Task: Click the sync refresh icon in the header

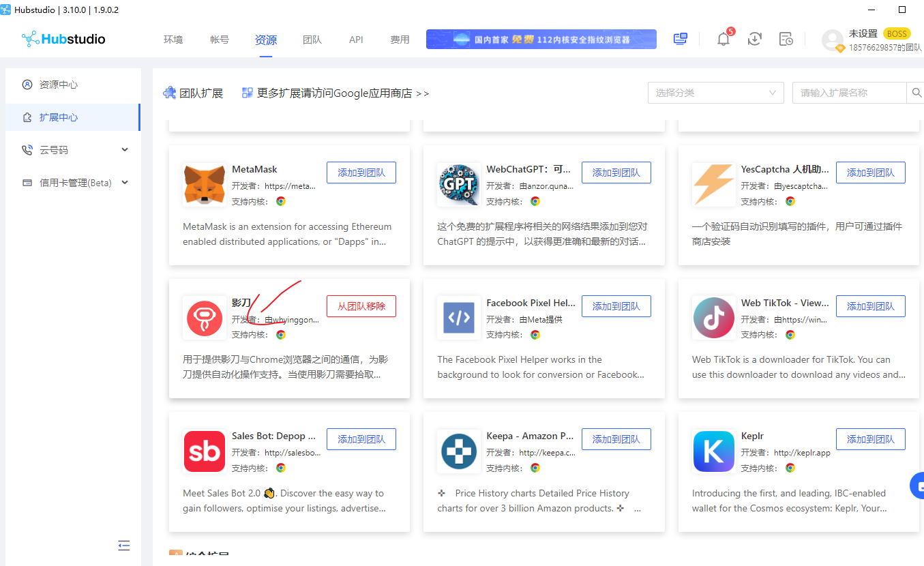Action: [x=755, y=39]
